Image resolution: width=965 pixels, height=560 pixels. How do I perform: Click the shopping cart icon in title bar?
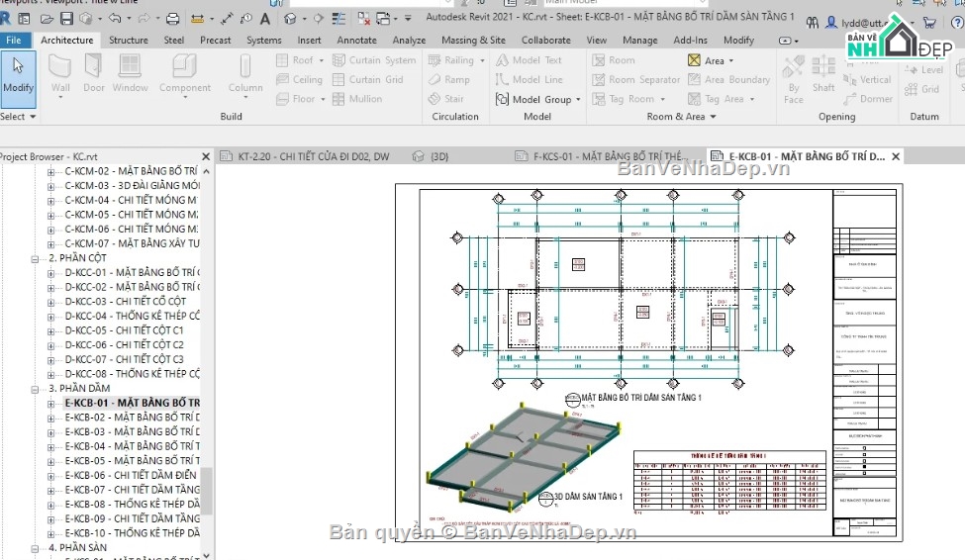point(929,23)
